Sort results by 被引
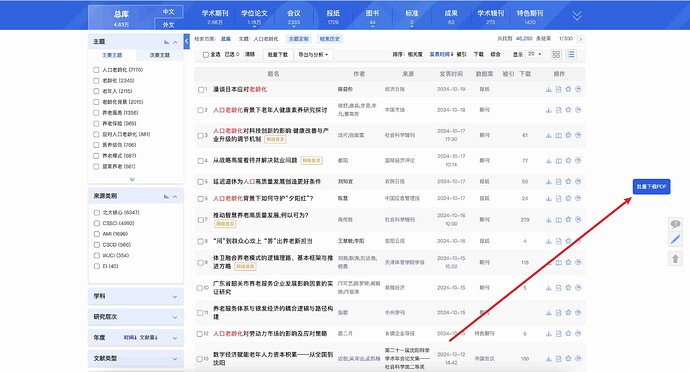The height and width of the screenshot is (372, 690). click(461, 54)
